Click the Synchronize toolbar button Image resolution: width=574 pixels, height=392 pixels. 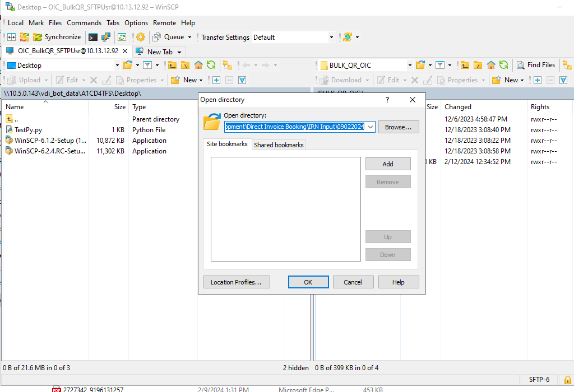pos(57,37)
